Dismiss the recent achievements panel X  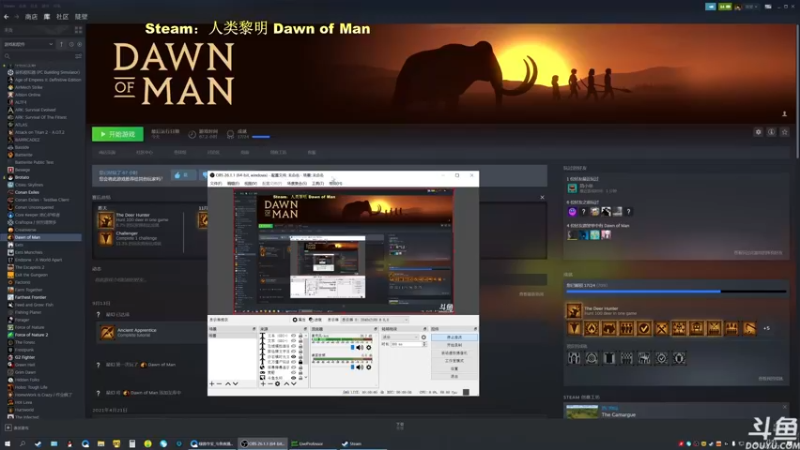pyautogui.click(x=542, y=197)
